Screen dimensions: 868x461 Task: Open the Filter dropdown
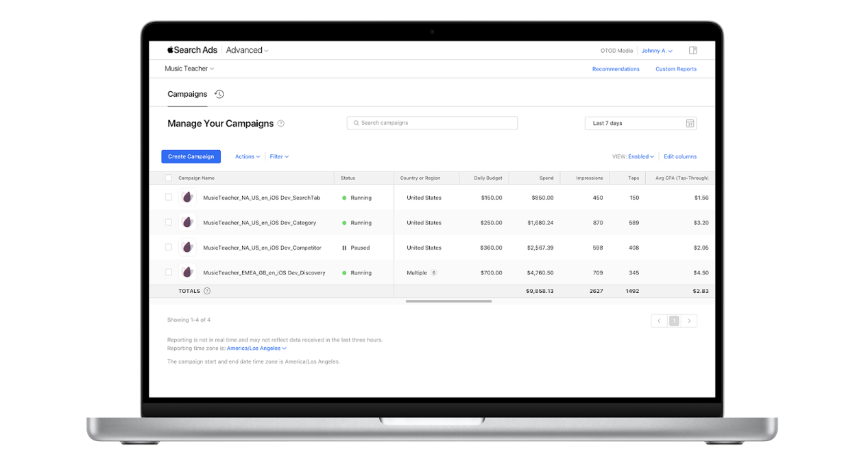tap(279, 156)
